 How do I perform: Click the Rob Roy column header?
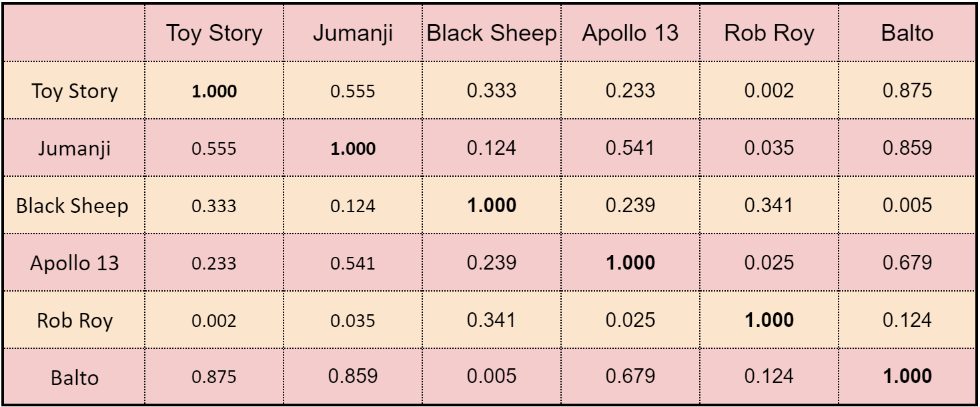point(770,34)
